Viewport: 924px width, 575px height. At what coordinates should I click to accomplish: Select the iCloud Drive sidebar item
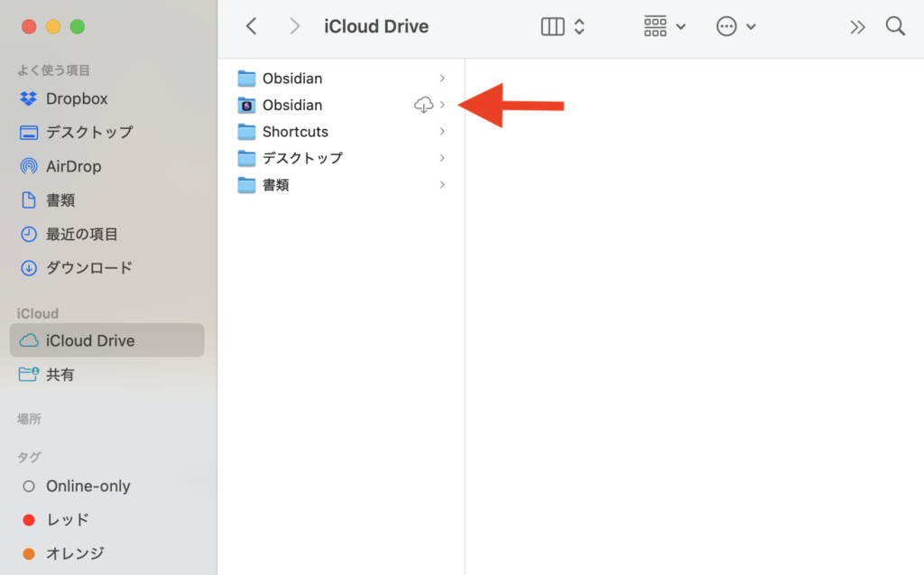pyautogui.click(x=90, y=340)
